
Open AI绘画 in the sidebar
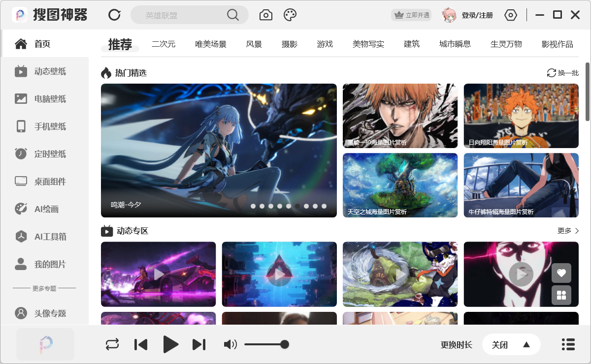(44, 209)
